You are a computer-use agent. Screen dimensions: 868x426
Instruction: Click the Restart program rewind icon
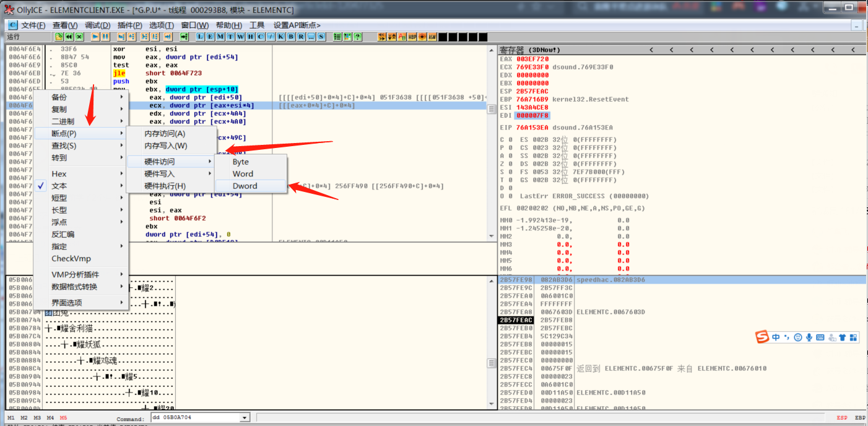(x=69, y=37)
